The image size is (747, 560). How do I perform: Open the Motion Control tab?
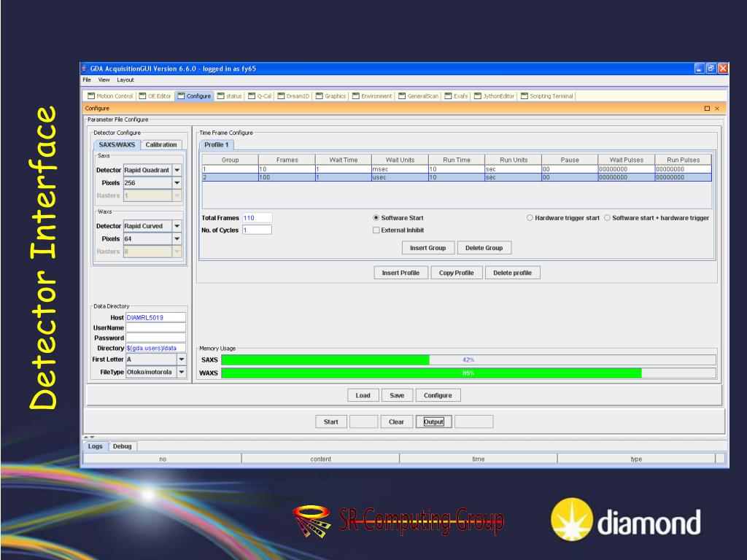110,96
